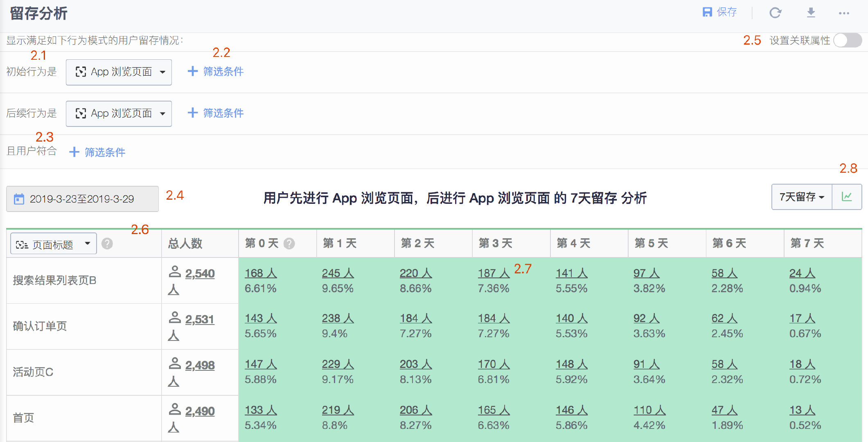Toggle the 设置关联属性 switch
Viewport: 868px width, 442px height.
coord(847,40)
